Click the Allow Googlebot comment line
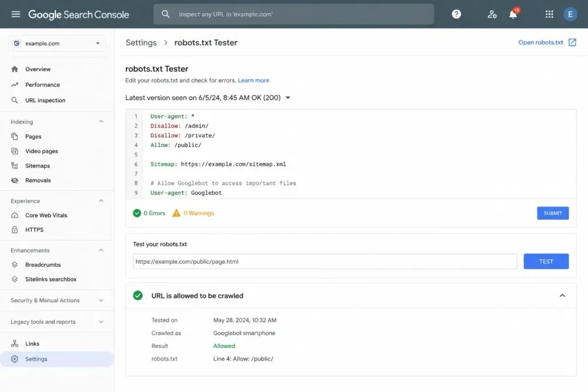The width and height of the screenshot is (588, 392). click(x=223, y=183)
